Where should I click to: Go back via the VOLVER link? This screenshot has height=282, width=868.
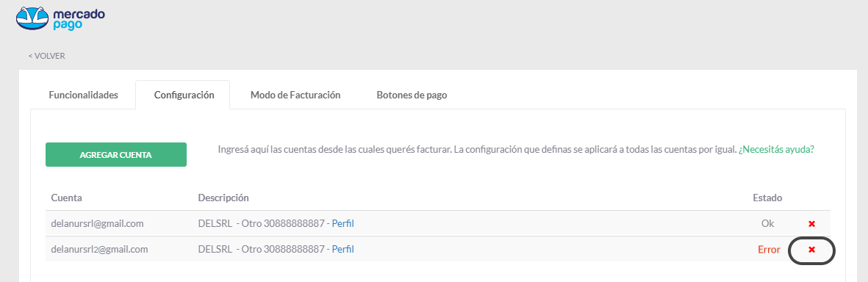tap(47, 56)
